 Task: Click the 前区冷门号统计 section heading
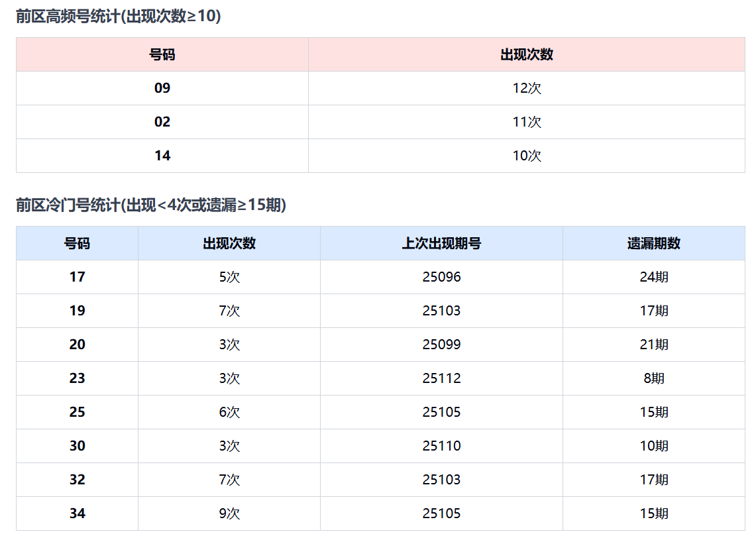coord(150,205)
